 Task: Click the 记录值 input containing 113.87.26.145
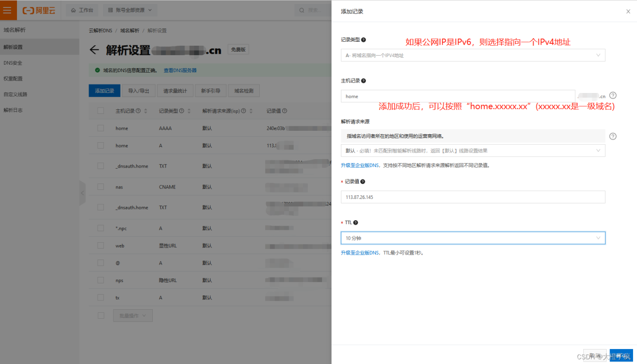(x=473, y=197)
